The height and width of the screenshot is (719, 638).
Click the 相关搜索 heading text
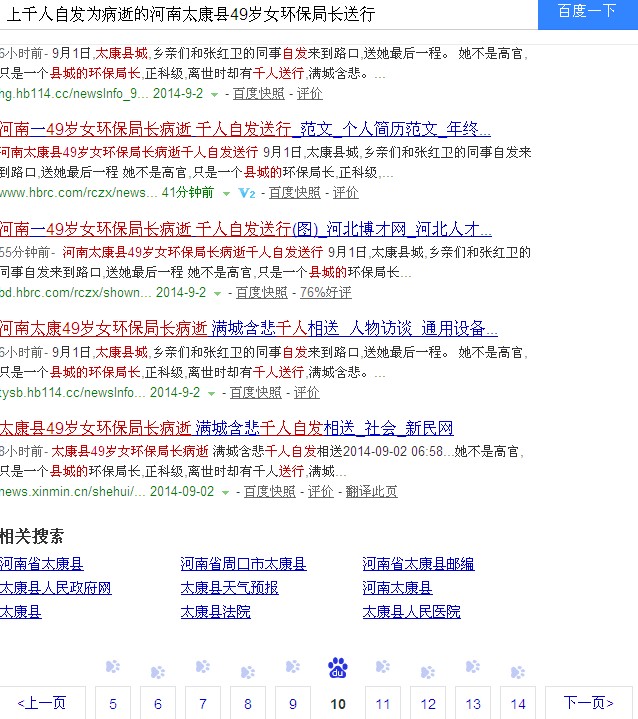pos(32,536)
